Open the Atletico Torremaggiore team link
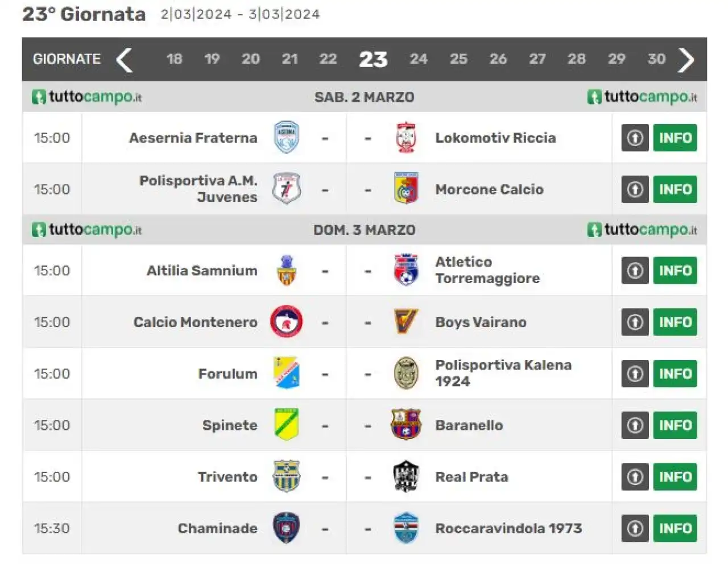This screenshot has height=564, width=728. tap(487, 270)
